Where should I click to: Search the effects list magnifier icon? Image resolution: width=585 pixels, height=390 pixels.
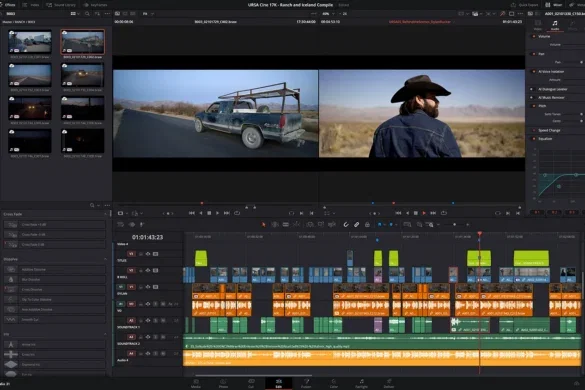92,205
